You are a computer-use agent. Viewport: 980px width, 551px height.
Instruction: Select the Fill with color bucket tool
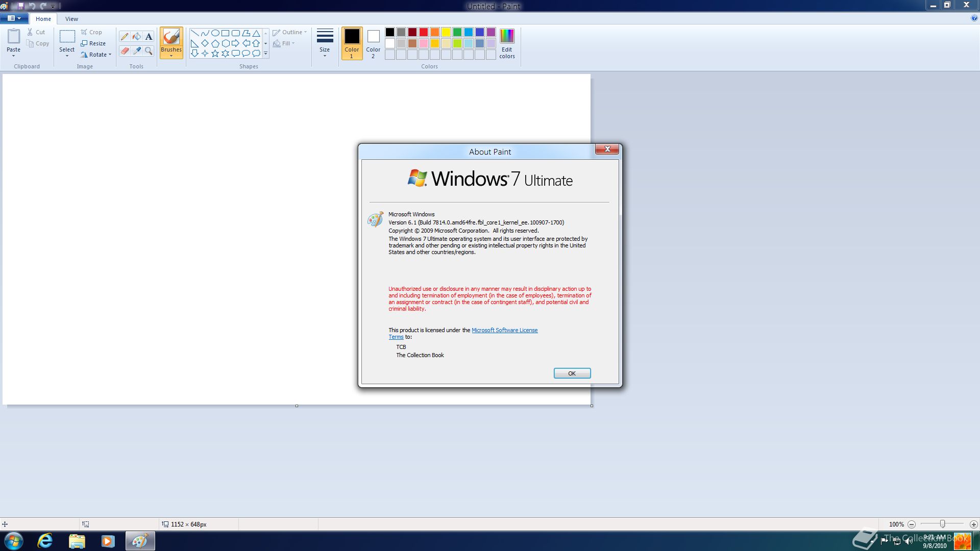coord(136,36)
